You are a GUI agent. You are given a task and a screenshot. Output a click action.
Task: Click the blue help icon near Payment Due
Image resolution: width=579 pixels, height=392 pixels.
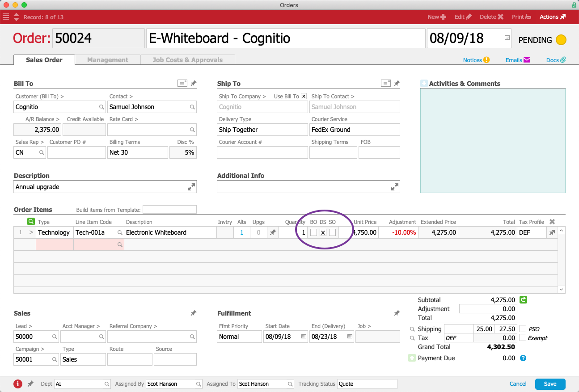(523, 358)
